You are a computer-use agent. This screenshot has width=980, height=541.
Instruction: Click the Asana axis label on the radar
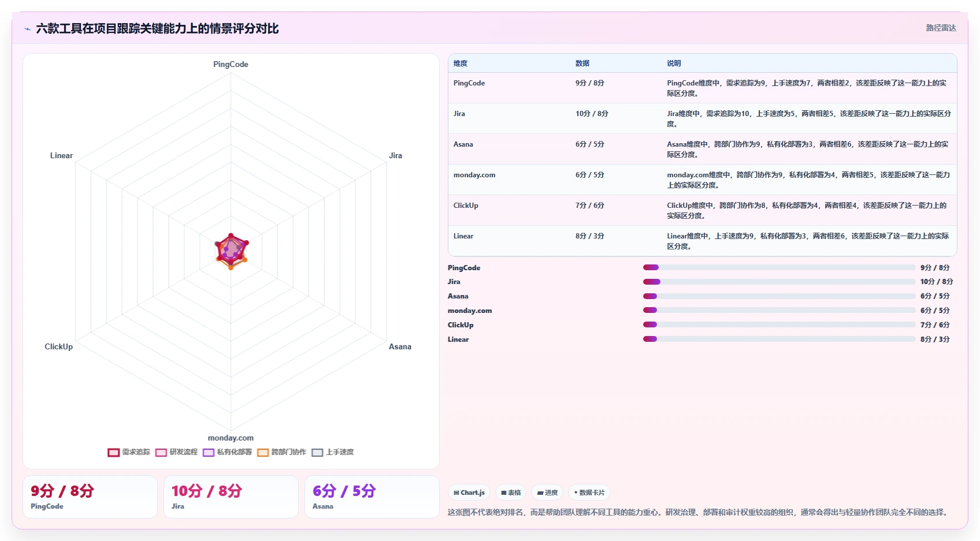(400, 346)
